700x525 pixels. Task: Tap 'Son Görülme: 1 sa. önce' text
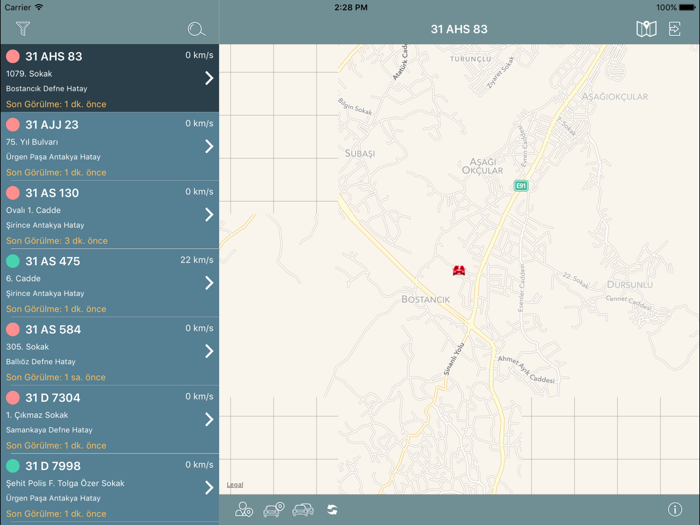[56, 377]
